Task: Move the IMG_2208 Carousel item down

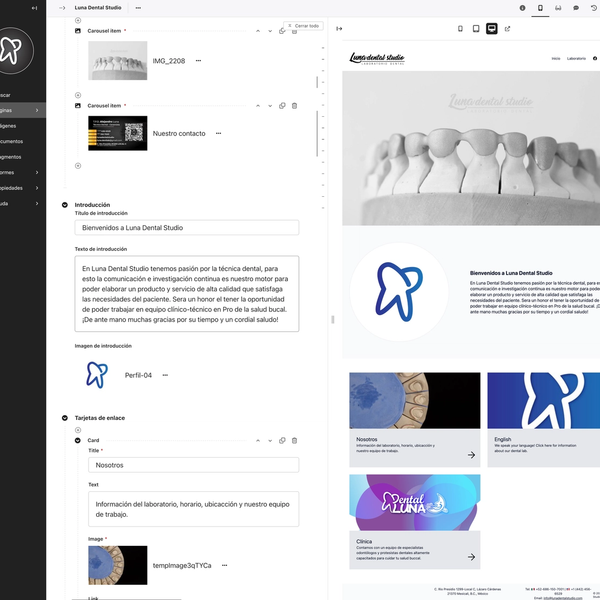Action: click(270, 31)
